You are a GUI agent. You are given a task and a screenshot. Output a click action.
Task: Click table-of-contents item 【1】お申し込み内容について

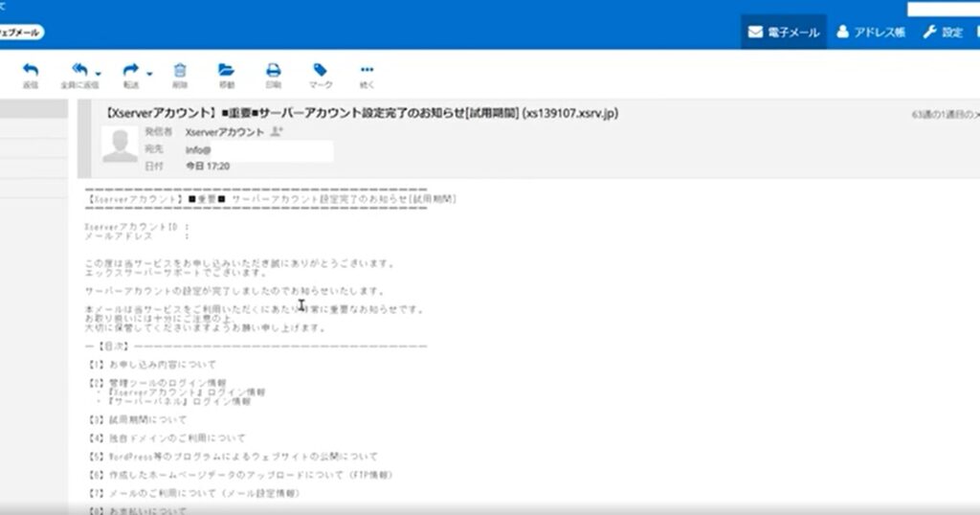pyautogui.click(x=151, y=365)
